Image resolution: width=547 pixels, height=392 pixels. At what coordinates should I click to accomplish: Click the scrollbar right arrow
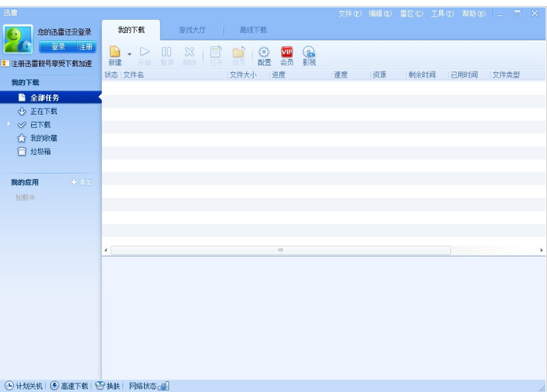tap(542, 250)
